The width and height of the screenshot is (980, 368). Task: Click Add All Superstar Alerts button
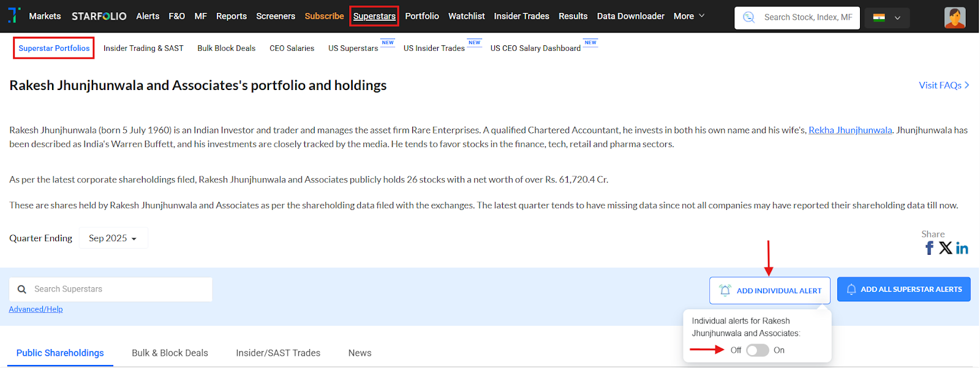(x=903, y=290)
